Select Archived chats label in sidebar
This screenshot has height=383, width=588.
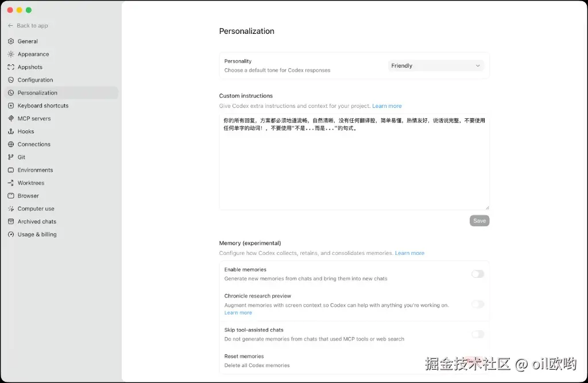pos(37,222)
